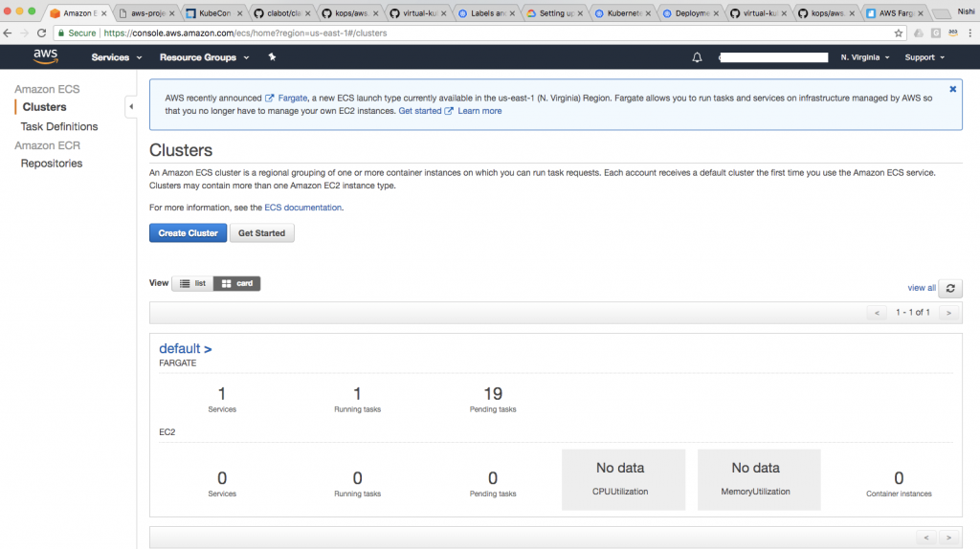Bookmark this page with the star icon
The height and width of the screenshot is (549, 980).
(x=898, y=33)
